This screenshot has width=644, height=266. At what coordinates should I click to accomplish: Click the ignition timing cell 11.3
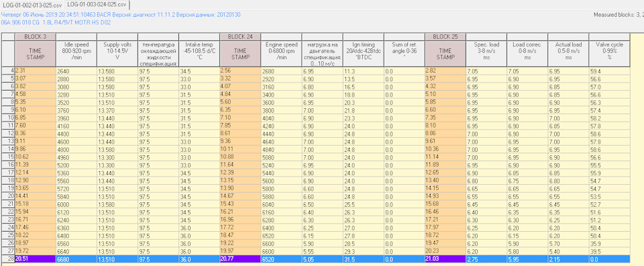pos(363,71)
